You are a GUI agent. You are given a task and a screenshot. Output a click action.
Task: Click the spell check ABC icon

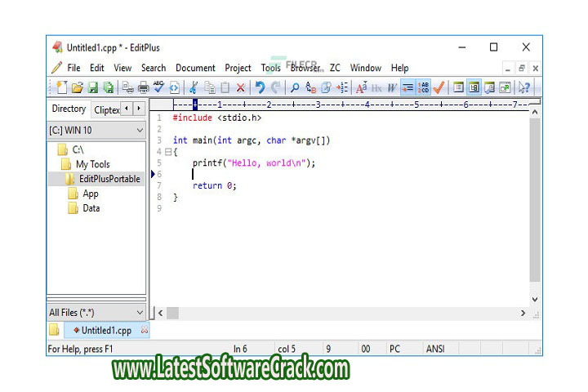(159, 87)
